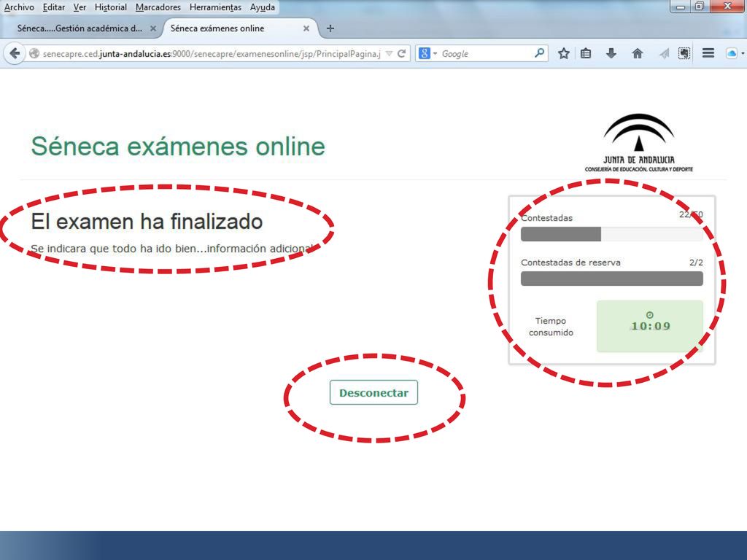Reload the page with the refresh icon
Screen dimensions: 747x560
click(x=402, y=53)
